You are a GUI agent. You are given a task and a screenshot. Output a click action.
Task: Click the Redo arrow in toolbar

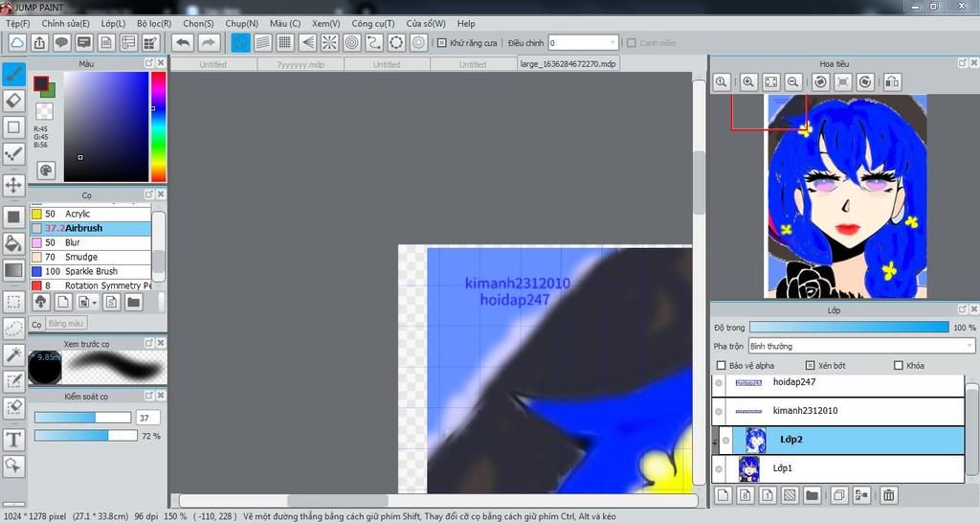coord(210,42)
